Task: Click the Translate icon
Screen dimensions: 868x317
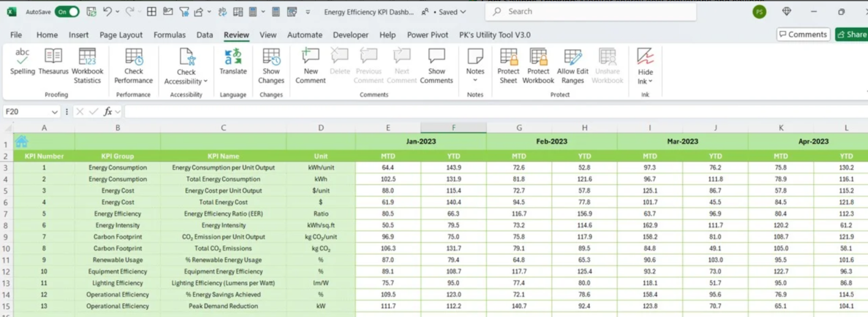Action: [x=233, y=56]
